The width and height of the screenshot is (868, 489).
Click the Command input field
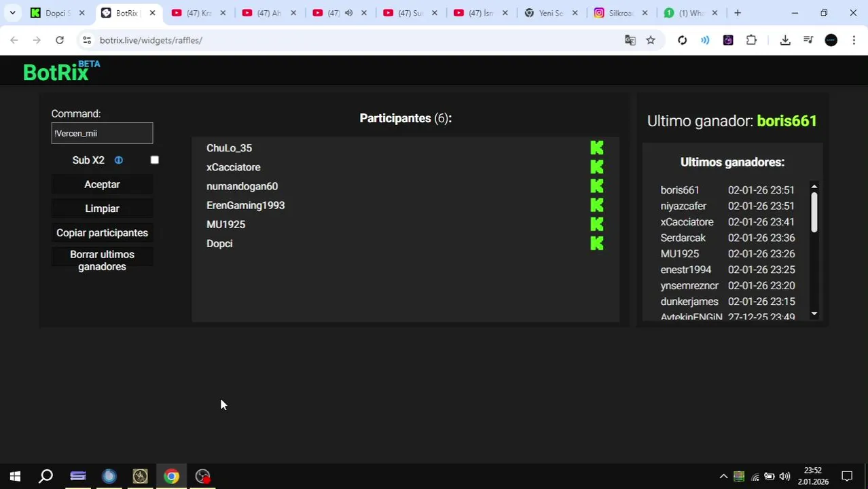[x=102, y=133]
